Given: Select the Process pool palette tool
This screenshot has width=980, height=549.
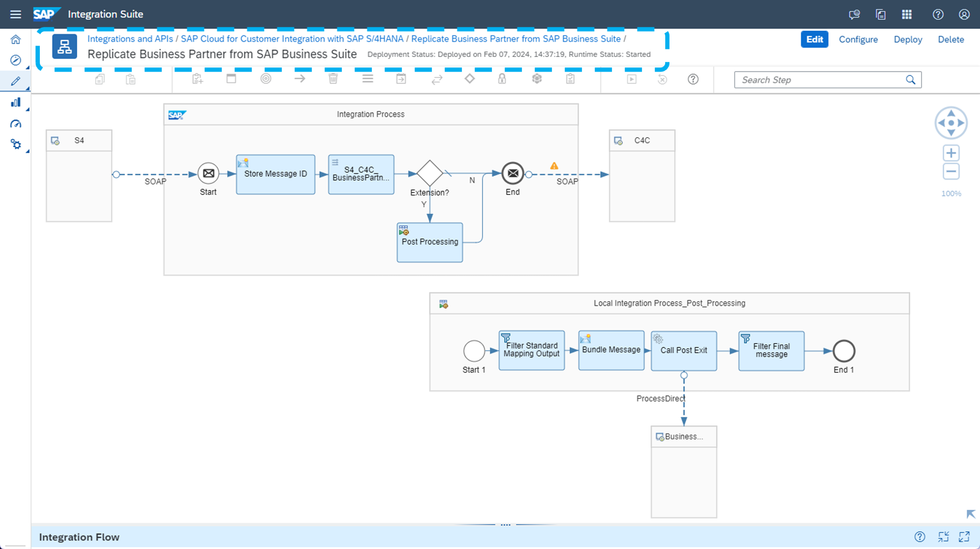Looking at the screenshot, I should coord(232,78).
